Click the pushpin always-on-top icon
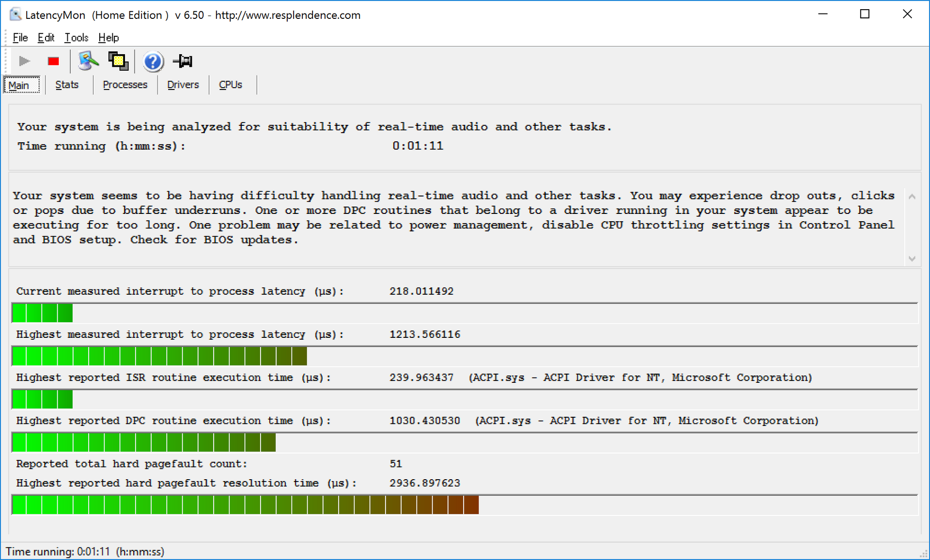Screen dimensions: 930x560 (x=183, y=61)
